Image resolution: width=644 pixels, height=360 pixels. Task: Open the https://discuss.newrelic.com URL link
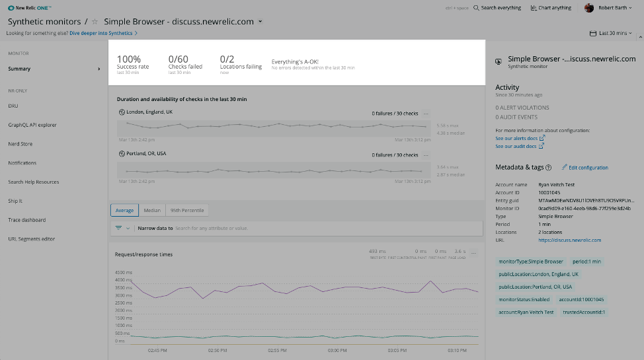(x=570, y=240)
